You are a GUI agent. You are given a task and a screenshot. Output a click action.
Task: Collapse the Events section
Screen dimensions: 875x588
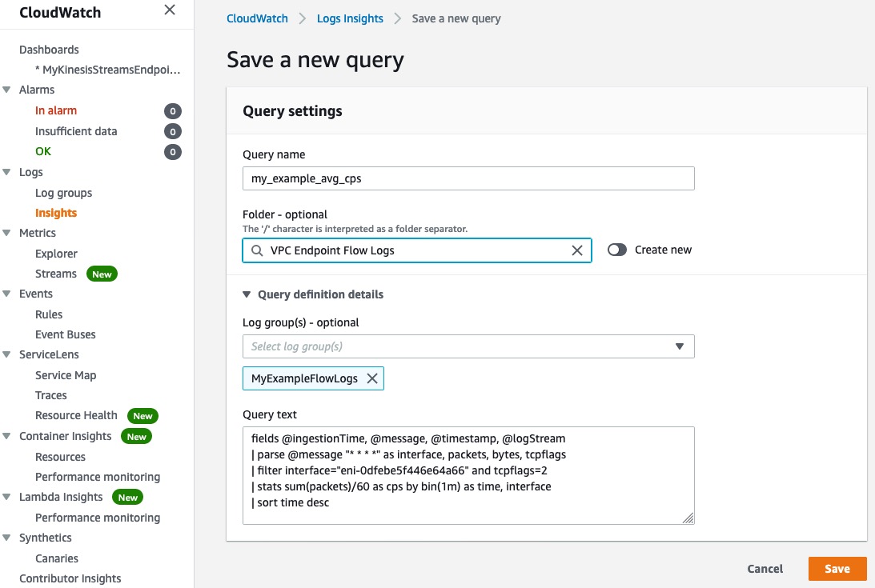pyautogui.click(x=6, y=294)
